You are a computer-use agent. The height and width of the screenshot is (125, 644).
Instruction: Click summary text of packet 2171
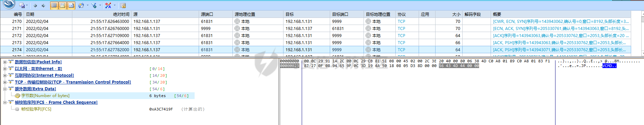tap(561, 29)
